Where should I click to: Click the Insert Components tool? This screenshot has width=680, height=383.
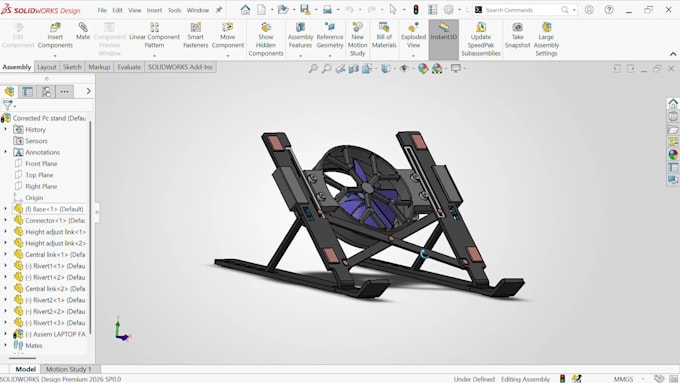click(55, 36)
